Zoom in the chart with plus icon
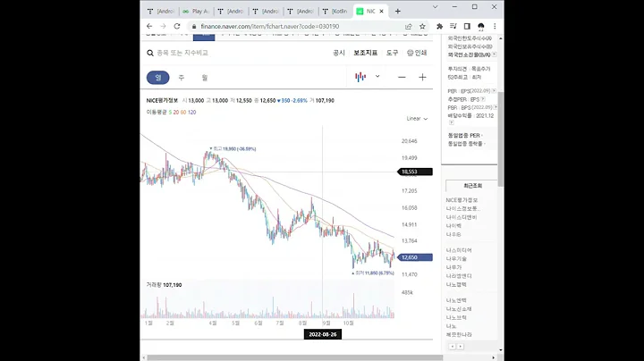The height and width of the screenshot is (361, 644). click(x=422, y=77)
